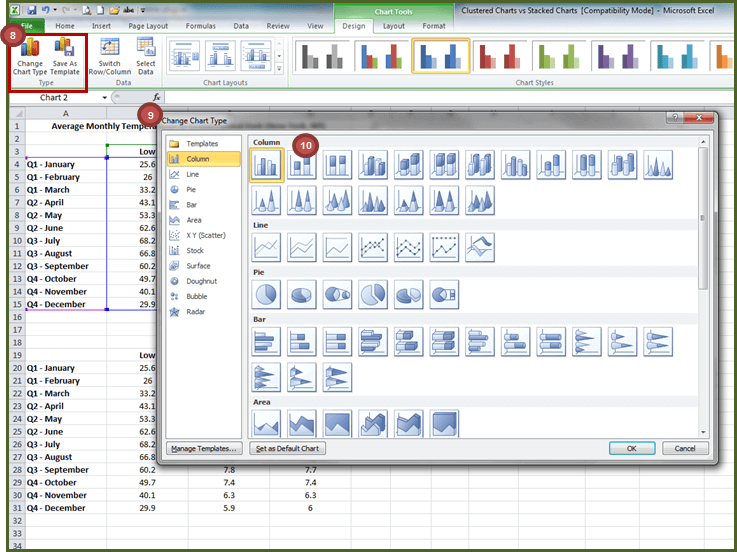This screenshot has width=737, height=552.
Task: Click the OK button
Action: pyautogui.click(x=632, y=448)
